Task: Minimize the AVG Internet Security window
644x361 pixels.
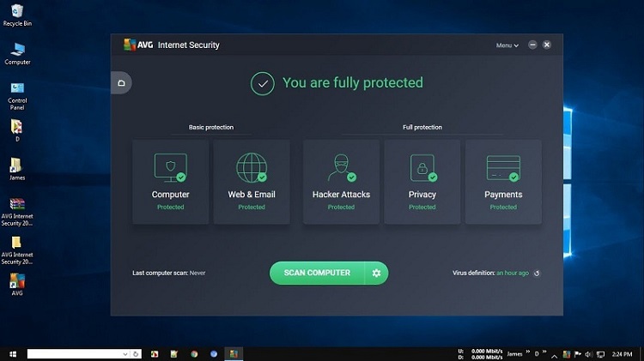Action: coord(532,45)
